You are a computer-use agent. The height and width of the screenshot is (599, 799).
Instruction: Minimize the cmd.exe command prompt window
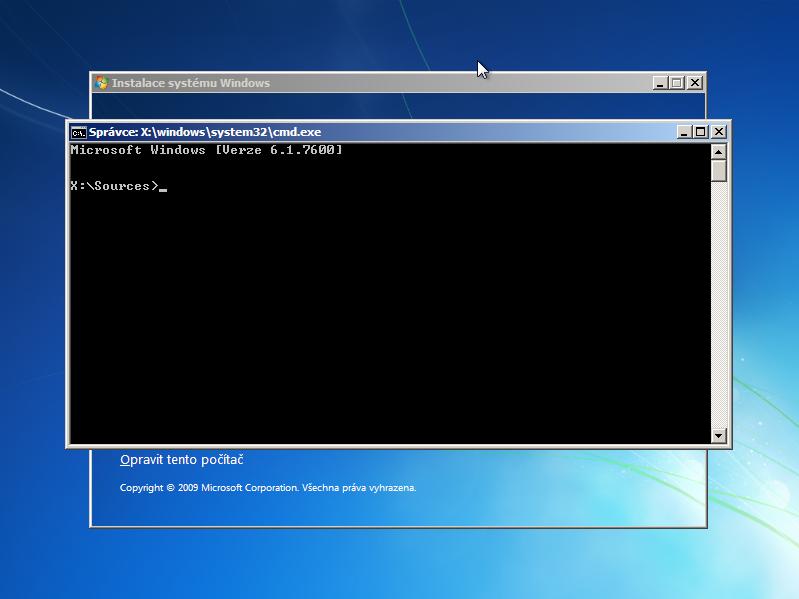pyautogui.click(x=683, y=132)
